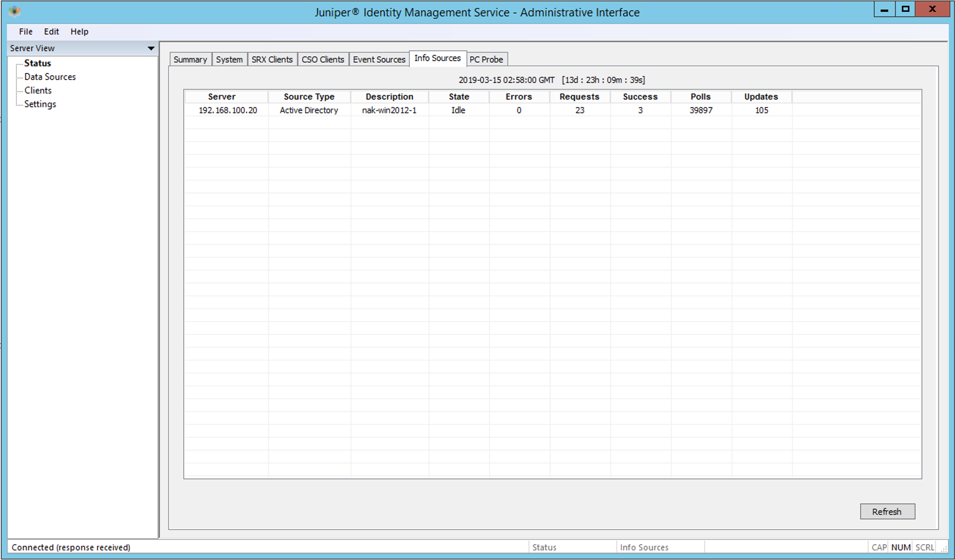Click the Active Directory source type cell

309,110
